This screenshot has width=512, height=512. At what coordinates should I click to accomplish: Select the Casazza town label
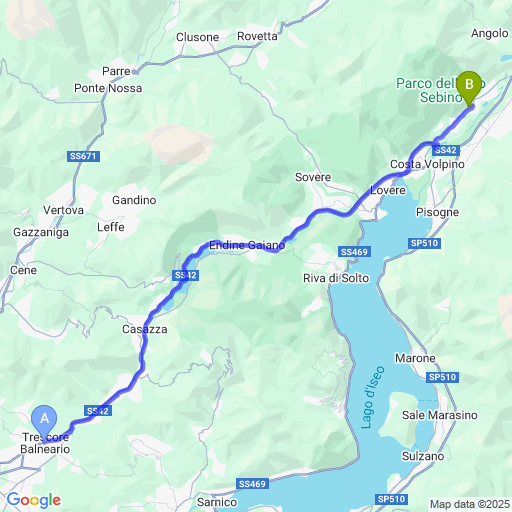tap(145, 329)
